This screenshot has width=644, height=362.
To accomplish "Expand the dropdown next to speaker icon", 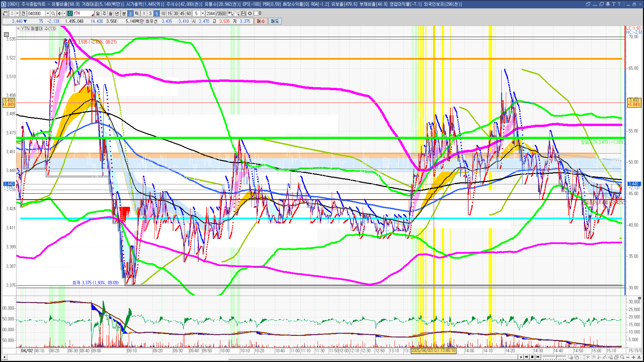I will coord(64,13).
